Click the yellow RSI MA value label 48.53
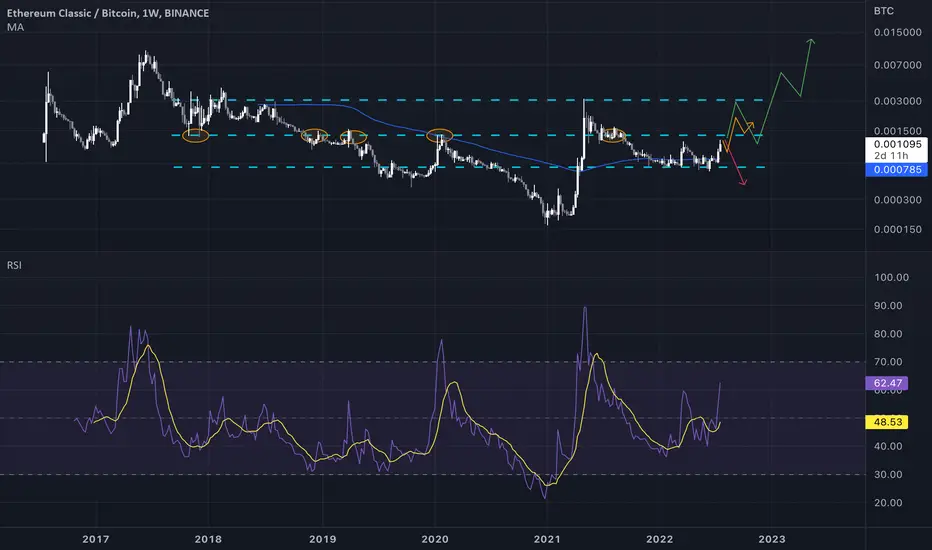Image resolution: width=932 pixels, height=550 pixels. coord(887,422)
